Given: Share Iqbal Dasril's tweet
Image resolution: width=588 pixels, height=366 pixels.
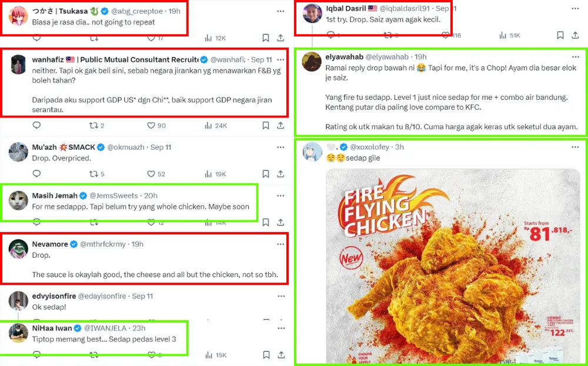Looking at the screenshot, I should 575,35.
